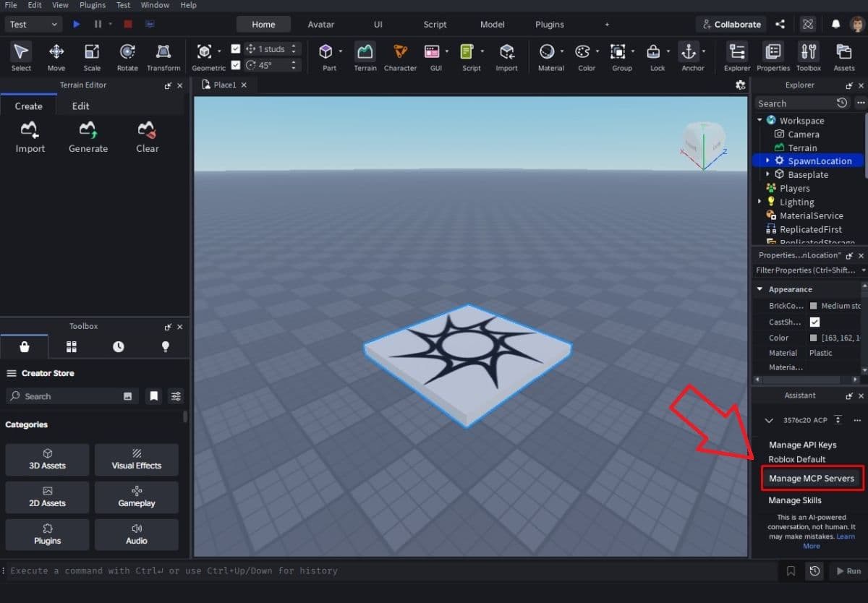The height and width of the screenshot is (603, 868).
Task: Toggle the move snapping studs checkbox
Action: (x=236, y=49)
